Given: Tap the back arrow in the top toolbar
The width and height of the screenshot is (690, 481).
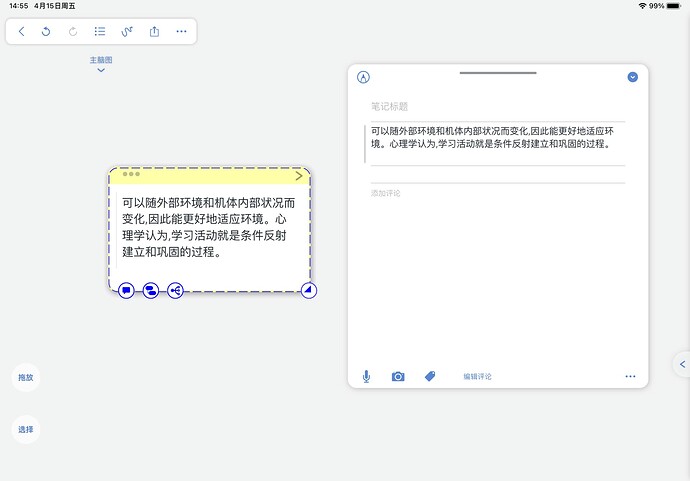Looking at the screenshot, I should pos(22,32).
